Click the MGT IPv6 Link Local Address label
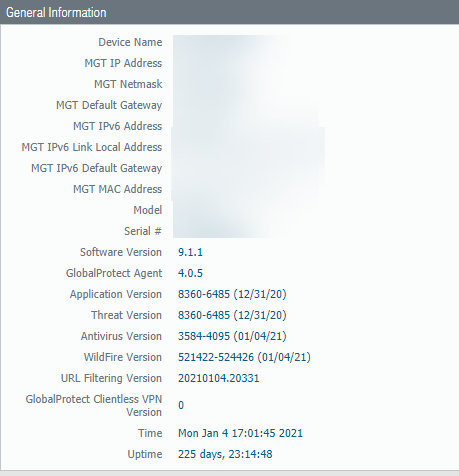The image size is (459, 476). point(92,147)
